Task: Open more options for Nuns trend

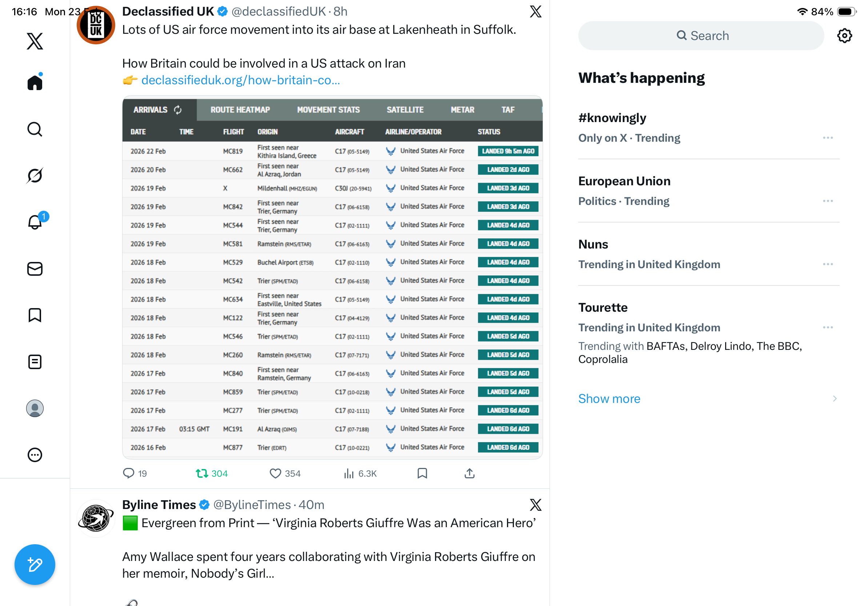Action: coord(828,264)
